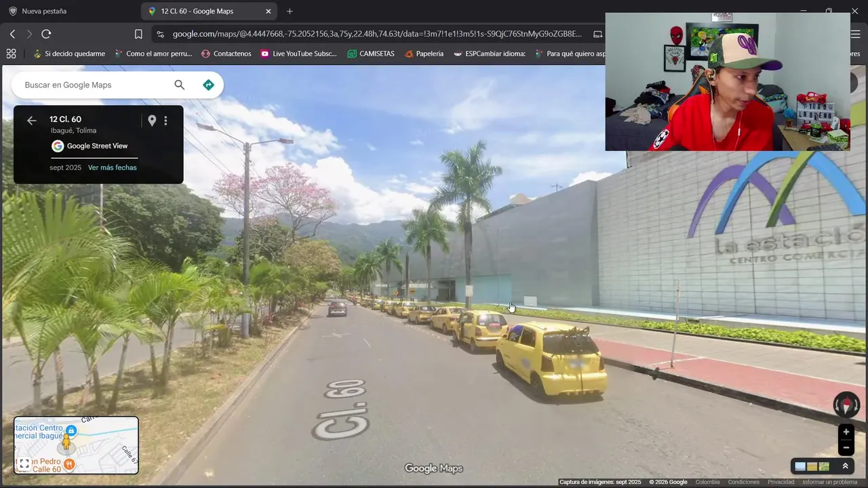Viewport: 868px width, 488px height.
Task: Open site information icon beside the URL
Action: [159, 34]
